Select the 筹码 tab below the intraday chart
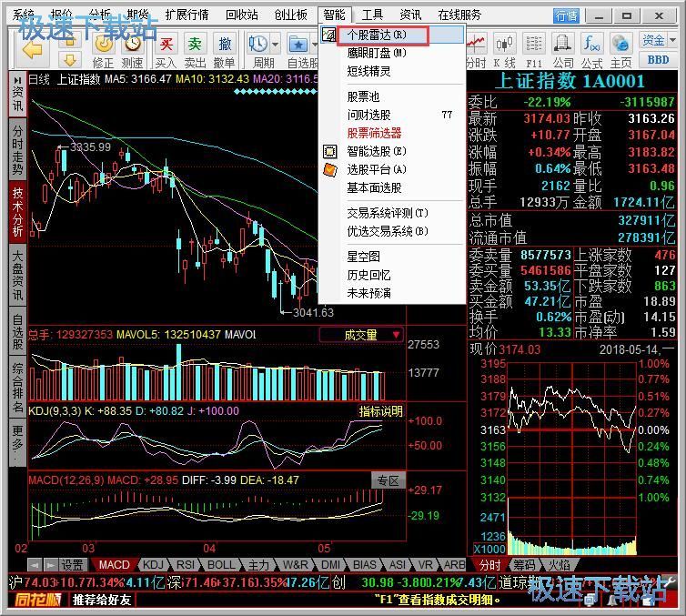686x616 pixels. [523, 565]
